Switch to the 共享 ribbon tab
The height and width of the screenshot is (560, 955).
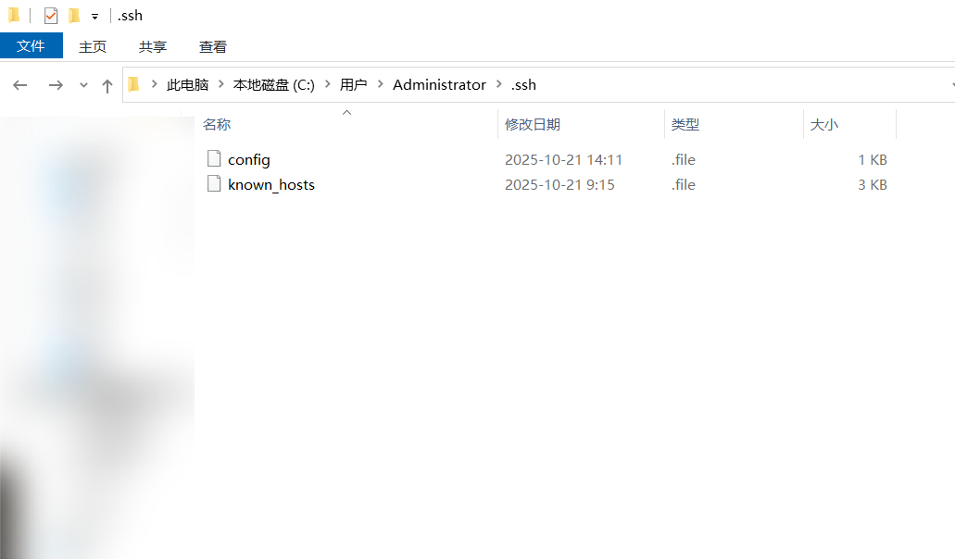[x=153, y=46]
